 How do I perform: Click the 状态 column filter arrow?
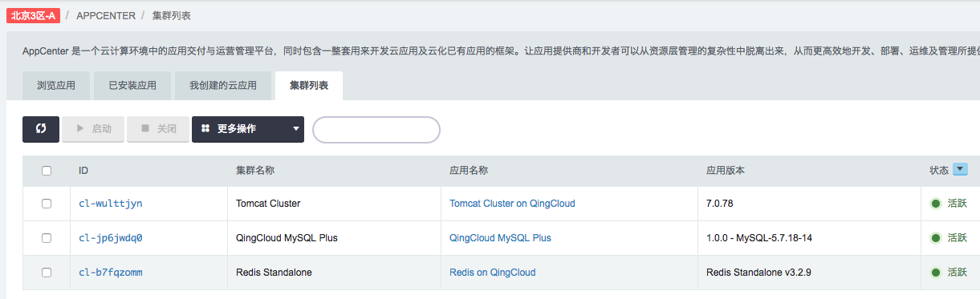pos(960,170)
